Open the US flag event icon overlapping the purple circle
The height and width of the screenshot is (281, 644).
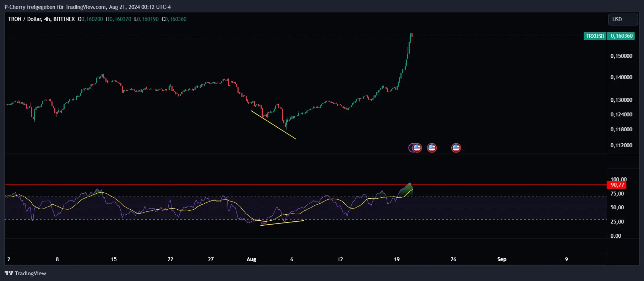click(417, 148)
